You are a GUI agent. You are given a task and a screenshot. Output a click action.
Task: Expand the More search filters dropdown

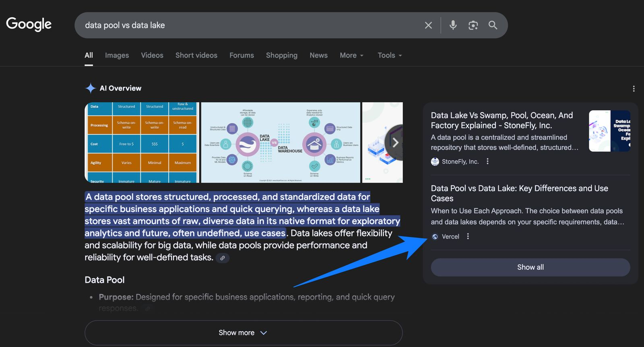[x=351, y=56]
